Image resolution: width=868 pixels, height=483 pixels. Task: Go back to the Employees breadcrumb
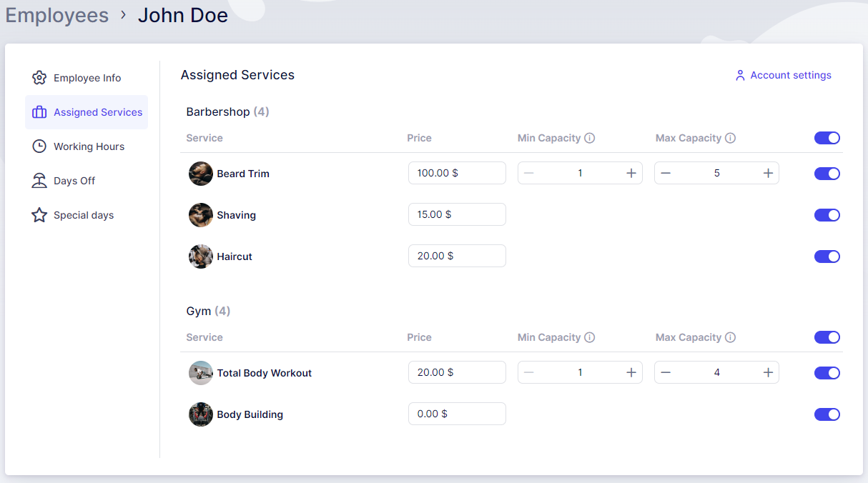tap(57, 15)
